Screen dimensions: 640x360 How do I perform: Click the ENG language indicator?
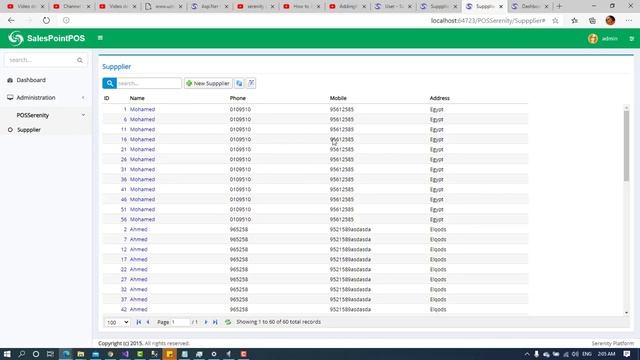coord(587,354)
